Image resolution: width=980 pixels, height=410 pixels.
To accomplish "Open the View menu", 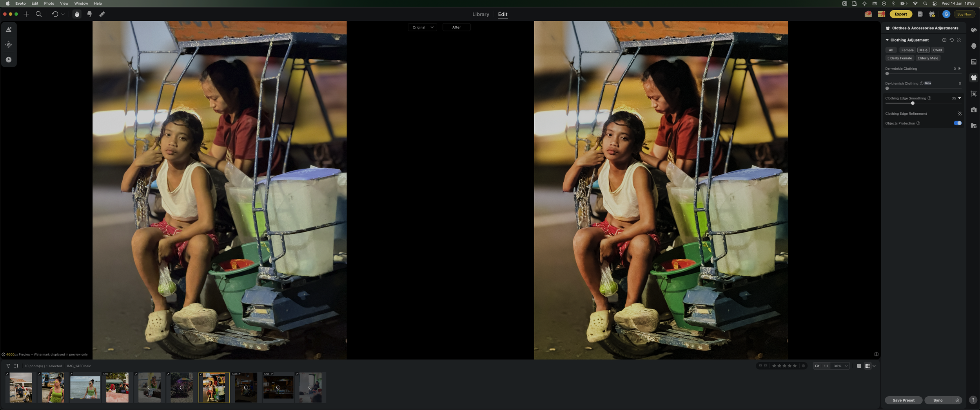I will (64, 4).
